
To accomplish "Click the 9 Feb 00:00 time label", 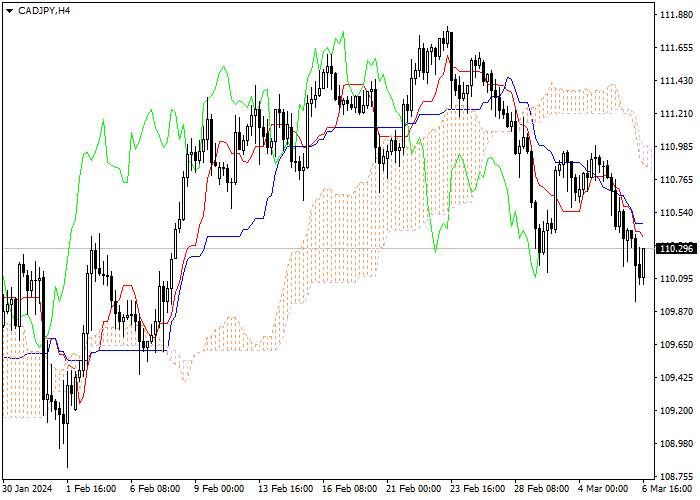I will coord(220,489).
